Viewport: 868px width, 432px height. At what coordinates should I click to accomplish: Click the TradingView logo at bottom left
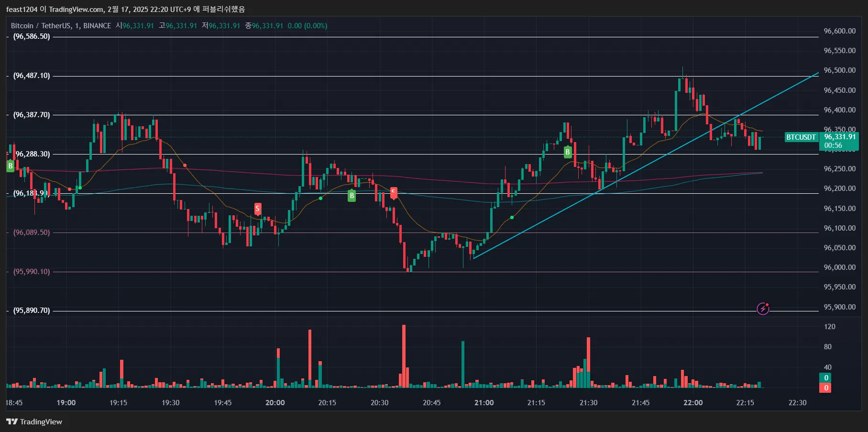[34, 421]
